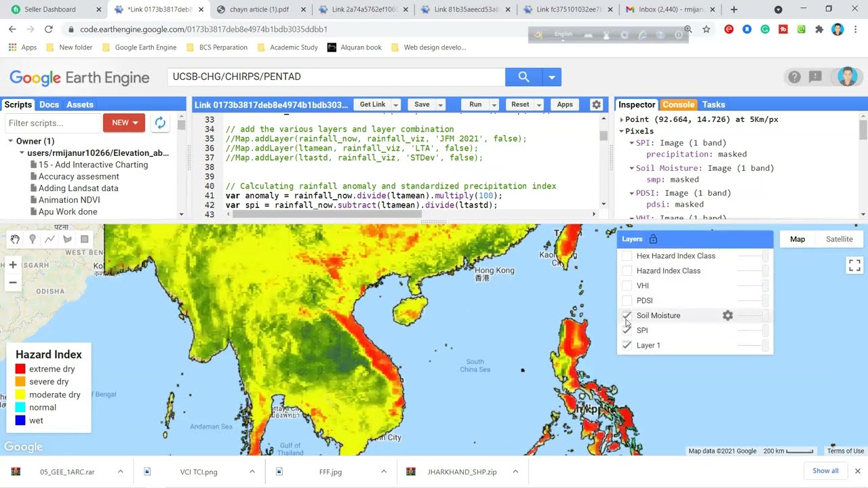
Task: Click the Get Link button
Action: click(x=372, y=104)
